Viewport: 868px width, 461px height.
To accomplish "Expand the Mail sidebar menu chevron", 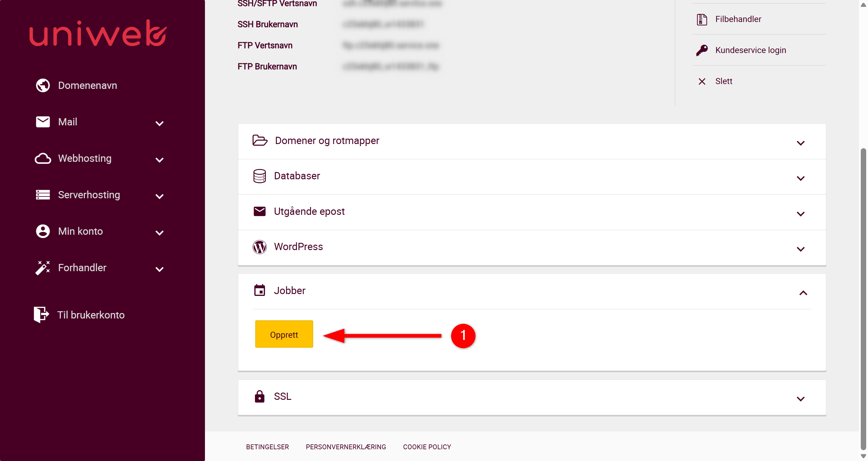I will click(159, 123).
